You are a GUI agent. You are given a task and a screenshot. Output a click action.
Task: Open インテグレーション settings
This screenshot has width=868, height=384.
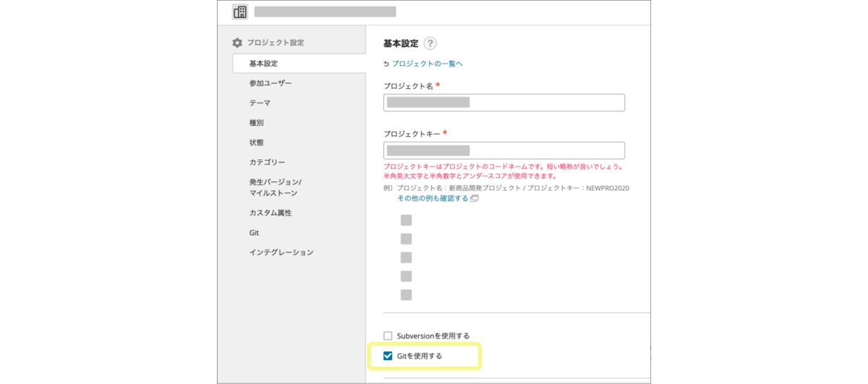pyautogui.click(x=281, y=252)
